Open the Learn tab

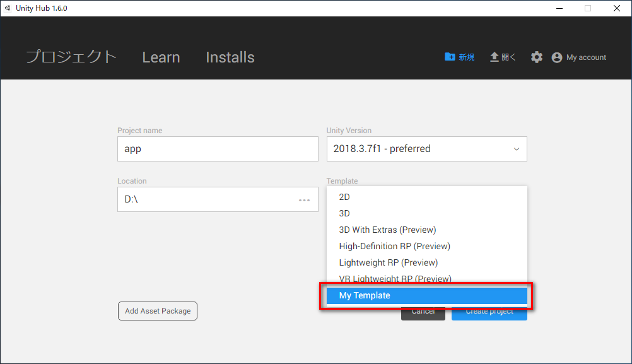coord(161,57)
